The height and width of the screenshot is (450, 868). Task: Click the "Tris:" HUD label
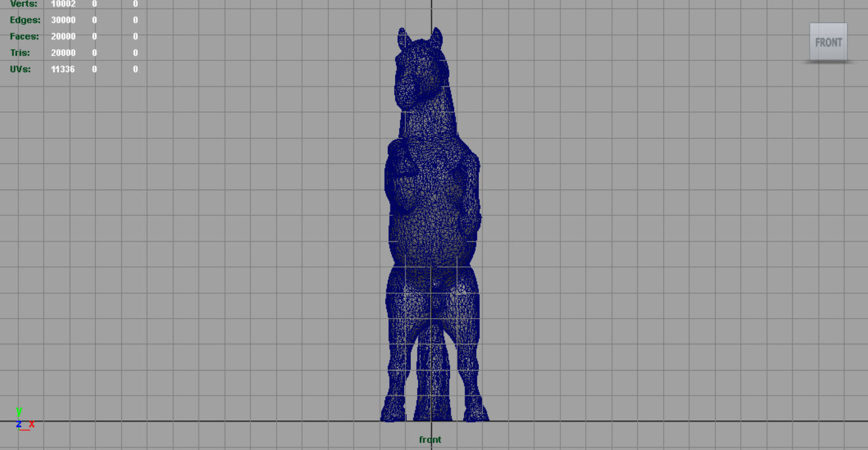pos(20,53)
